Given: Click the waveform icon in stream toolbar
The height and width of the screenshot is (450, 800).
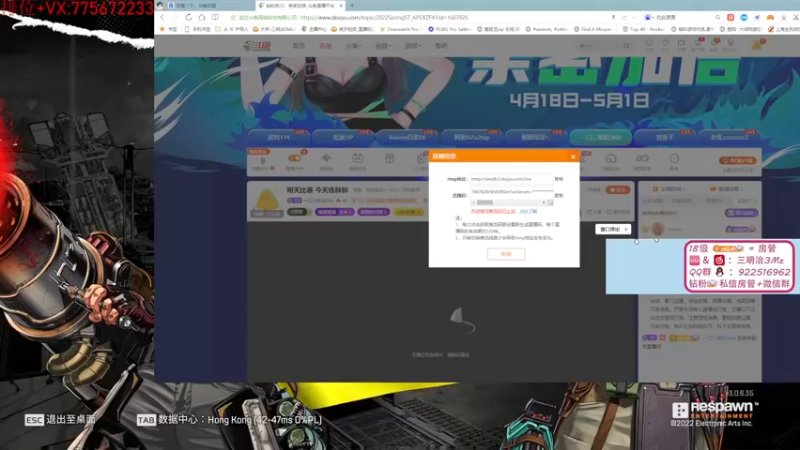Looking at the screenshot, I should point(326,159).
